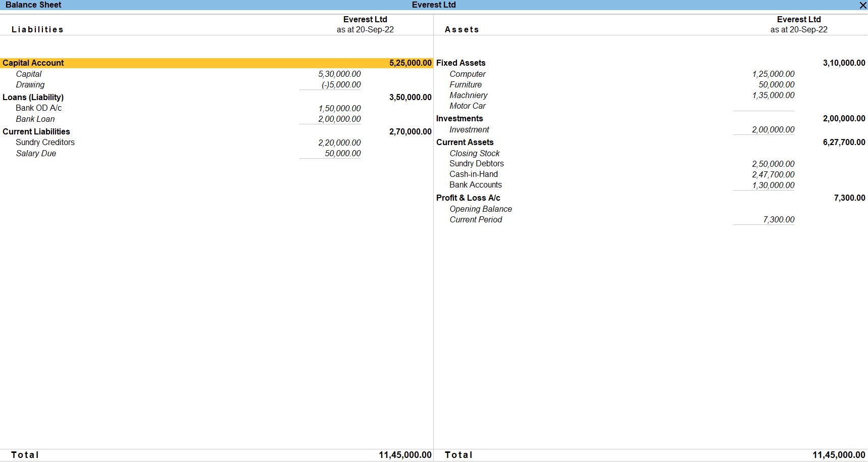
Task: Click Sundry Creditors amount 2,20,000.00
Action: pyautogui.click(x=339, y=143)
